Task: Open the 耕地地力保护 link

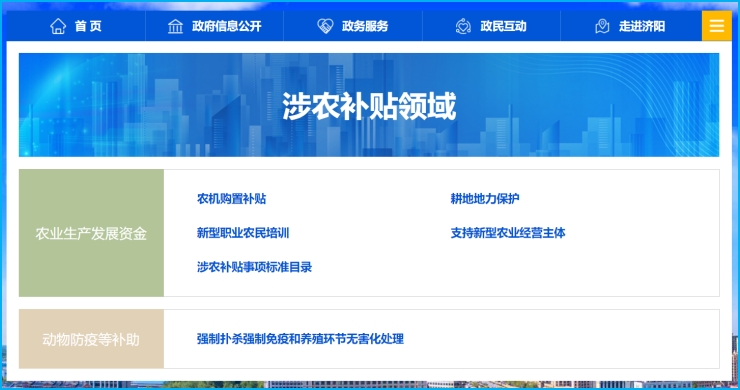Action: 485,199
